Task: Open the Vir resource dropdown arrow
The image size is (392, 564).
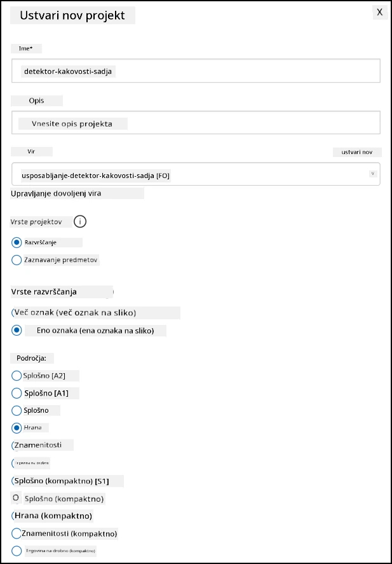Action: pyautogui.click(x=372, y=174)
